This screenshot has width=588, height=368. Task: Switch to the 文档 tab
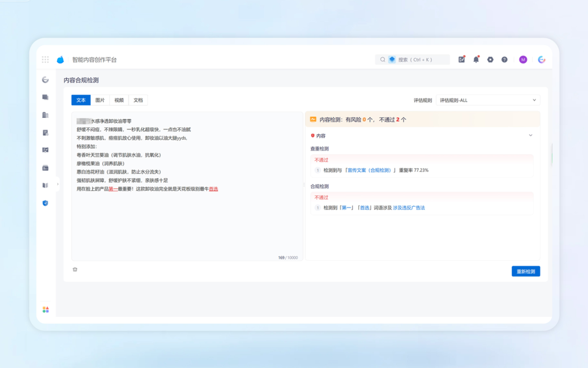(x=138, y=100)
